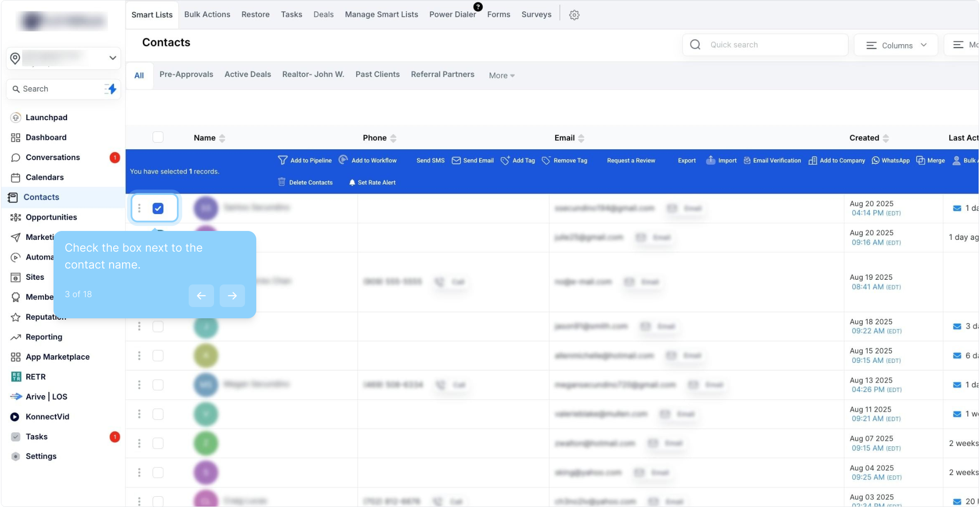This screenshot has width=980, height=507.
Task: Click the lightning bolt icon beside Search
Action: point(111,89)
